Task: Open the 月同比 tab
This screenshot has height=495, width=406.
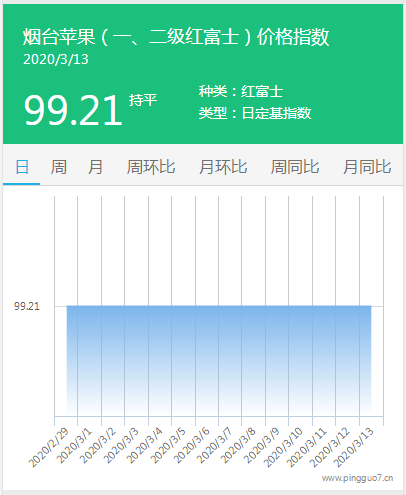Action: click(367, 167)
